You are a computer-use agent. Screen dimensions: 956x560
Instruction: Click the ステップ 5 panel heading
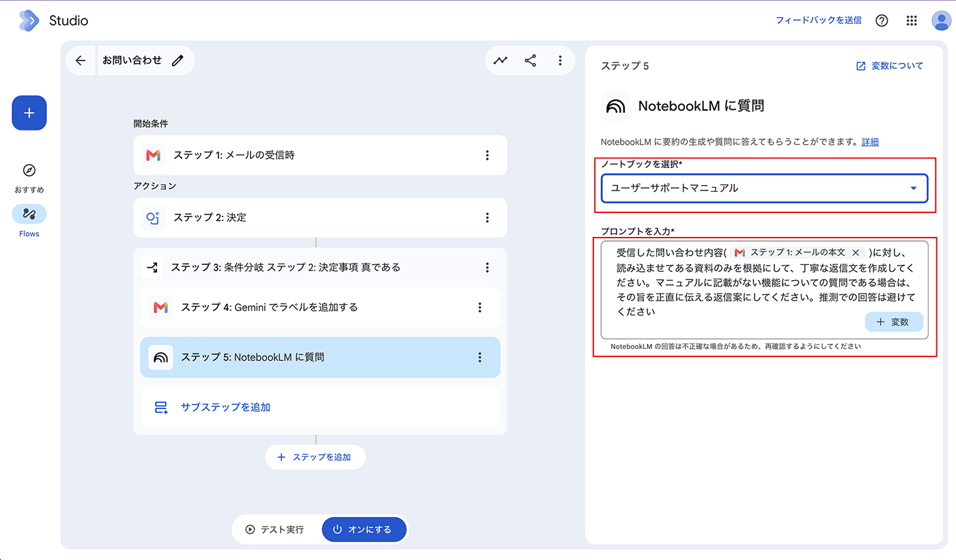(x=625, y=66)
